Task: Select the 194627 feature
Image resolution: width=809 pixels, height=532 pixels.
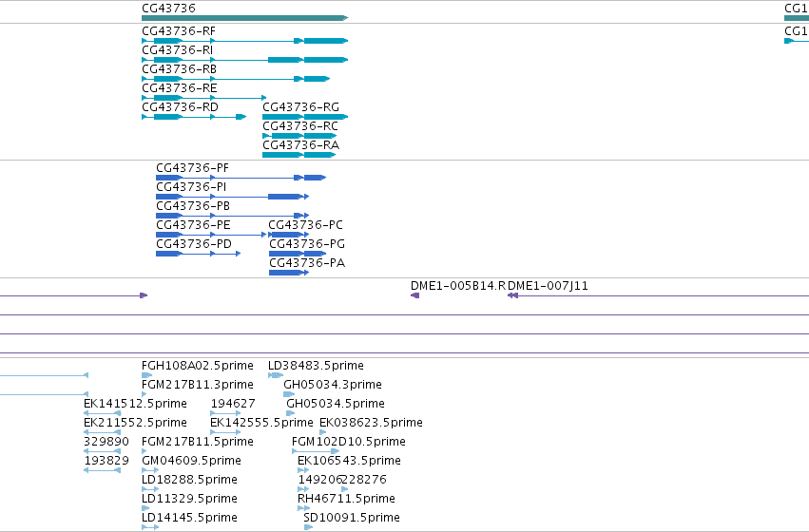Action: [225, 413]
